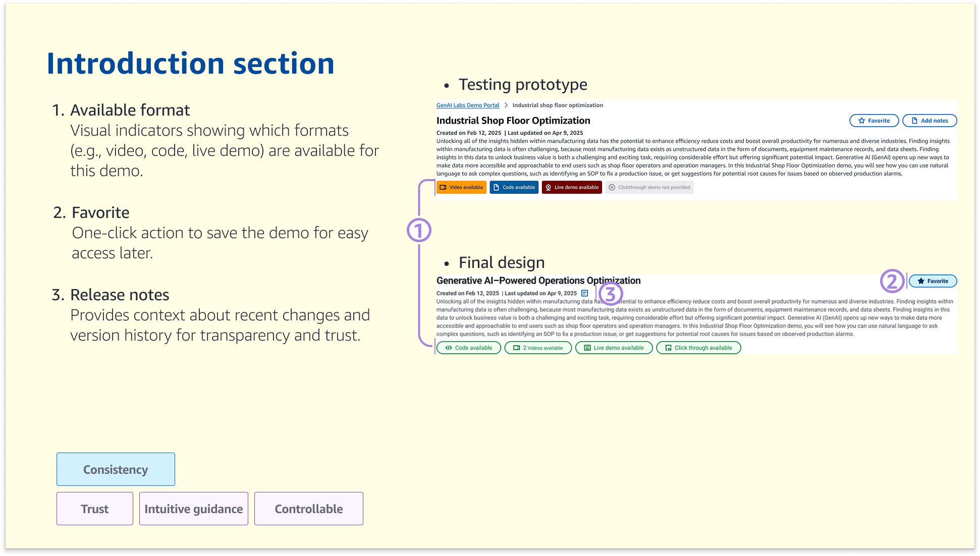The image size is (980, 556).
Task: Select the code brackets icon on green Code available badge
Action: click(x=450, y=348)
